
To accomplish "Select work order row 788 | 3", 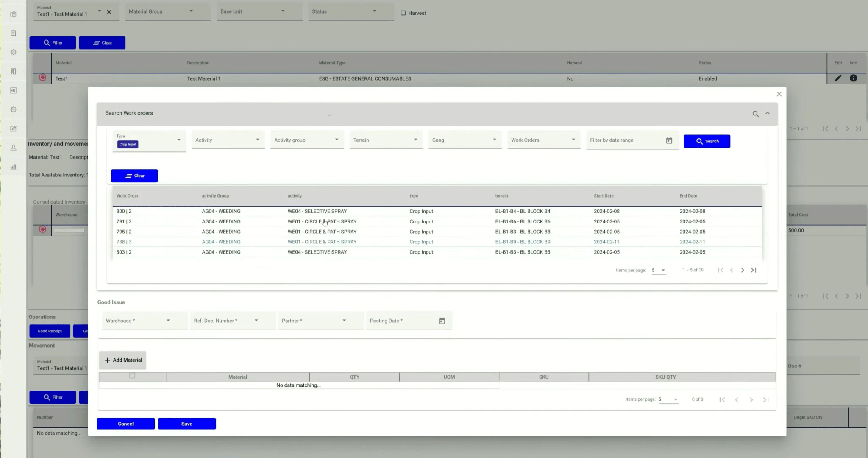I will coord(124,242).
